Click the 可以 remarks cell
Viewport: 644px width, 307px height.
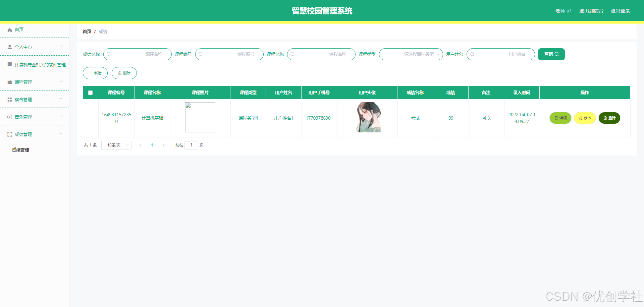(486, 118)
